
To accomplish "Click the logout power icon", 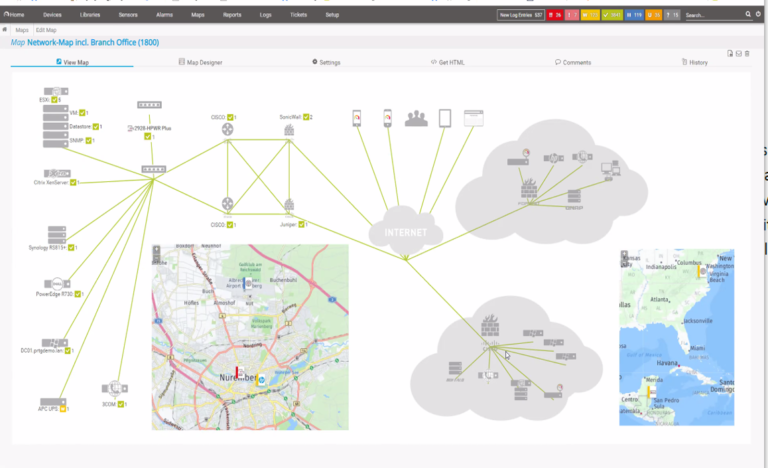I will click(x=758, y=15).
